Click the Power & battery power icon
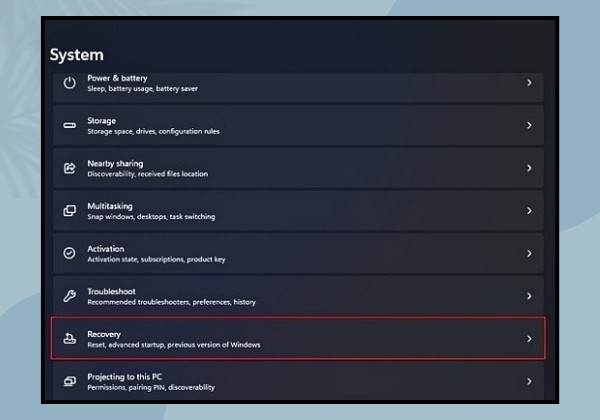Screen dimensions: 600x420 coord(69,83)
